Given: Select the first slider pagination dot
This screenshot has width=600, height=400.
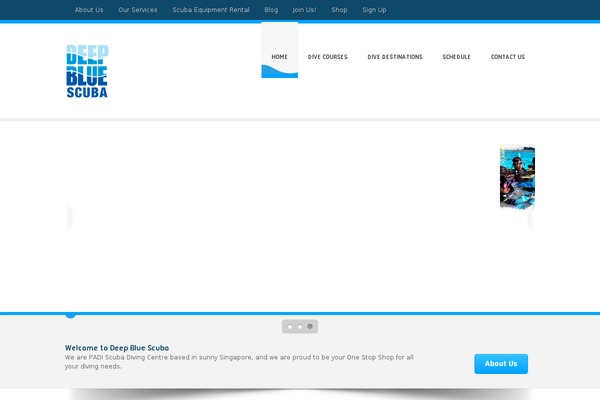Looking at the screenshot, I should tap(290, 327).
